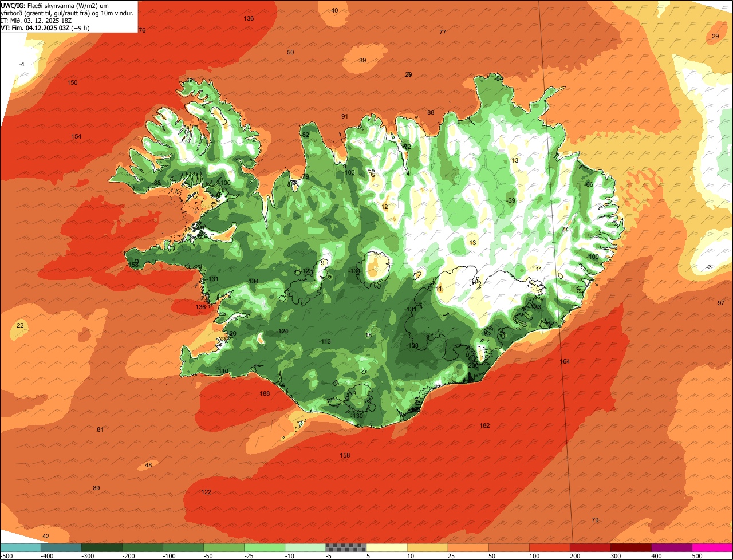Click the value 182 southeast of Iceland

[484, 425]
